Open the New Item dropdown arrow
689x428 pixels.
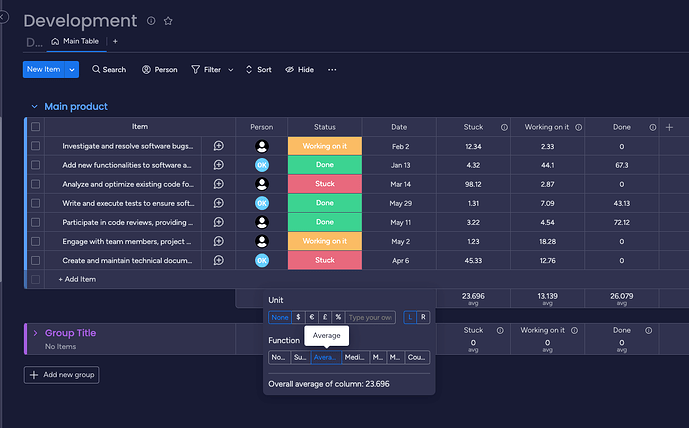pos(72,69)
